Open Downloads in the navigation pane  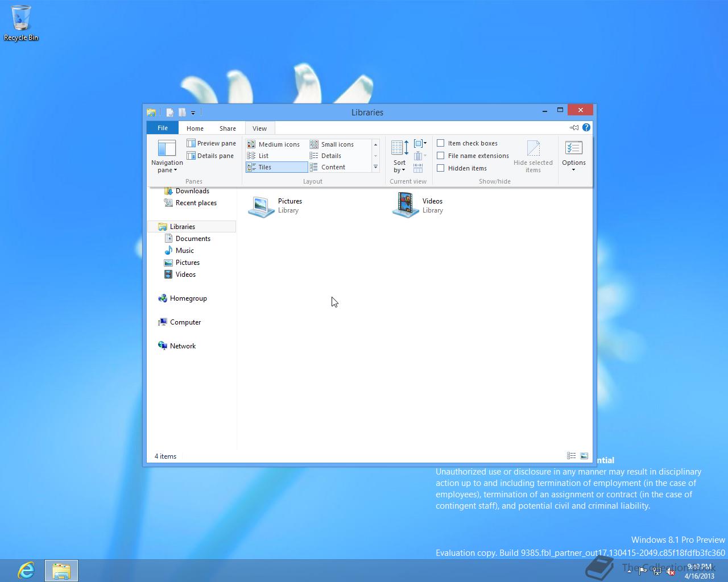point(192,191)
